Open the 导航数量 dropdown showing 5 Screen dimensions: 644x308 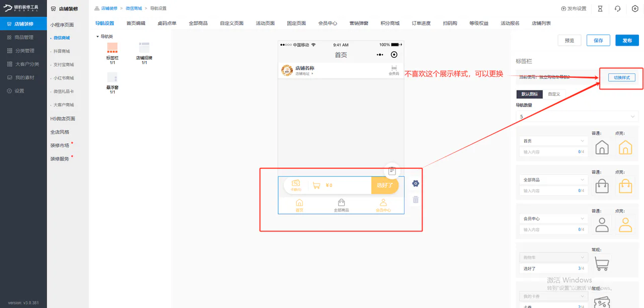pos(577,116)
